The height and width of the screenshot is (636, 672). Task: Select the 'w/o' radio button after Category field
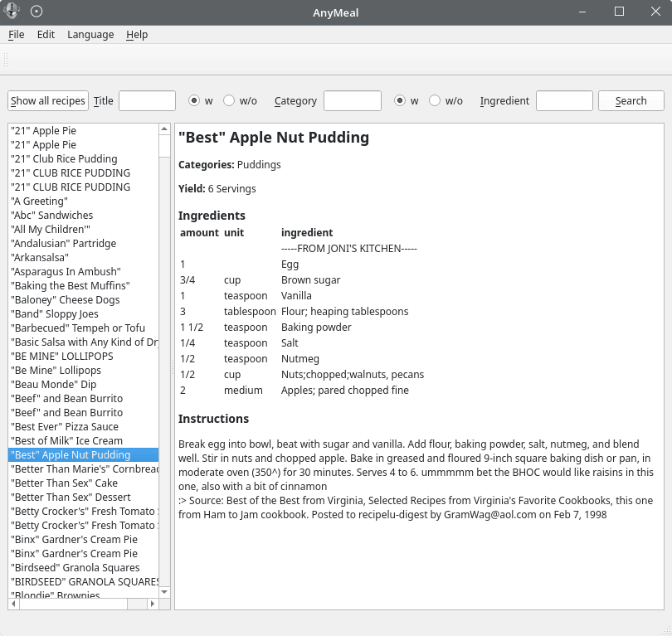pyautogui.click(x=435, y=100)
